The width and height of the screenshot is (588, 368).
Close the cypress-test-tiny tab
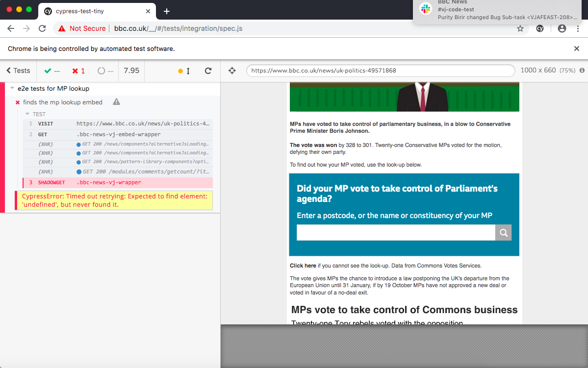[148, 11]
